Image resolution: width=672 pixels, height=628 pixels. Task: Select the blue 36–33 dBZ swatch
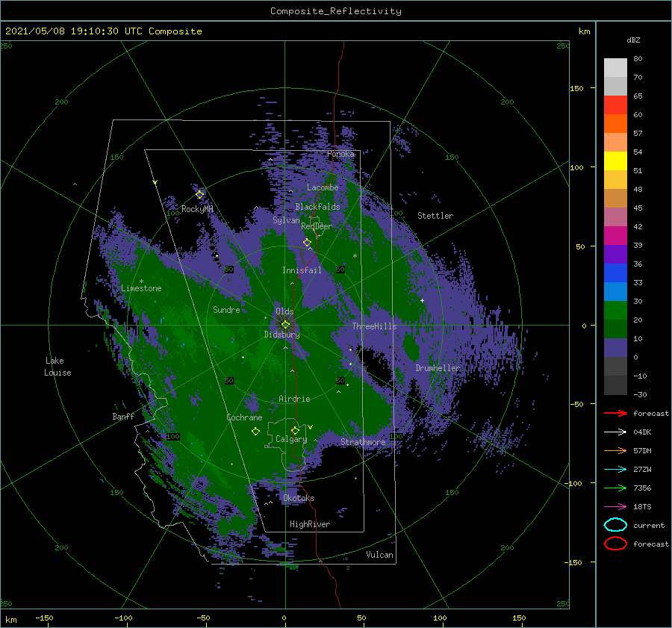(615, 273)
